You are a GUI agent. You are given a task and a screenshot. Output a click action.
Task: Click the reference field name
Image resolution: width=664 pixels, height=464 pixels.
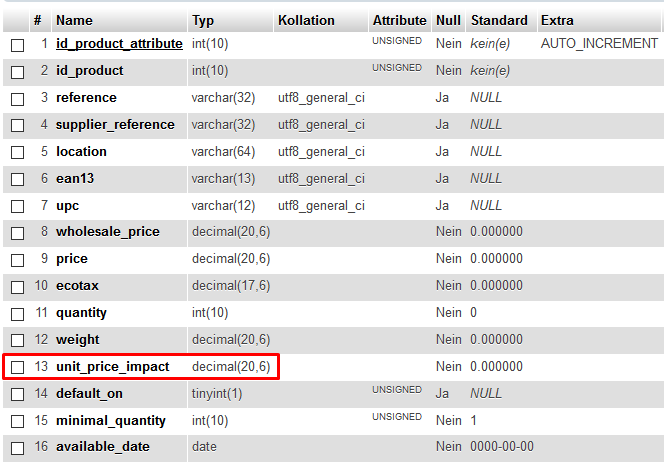coord(86,97)
